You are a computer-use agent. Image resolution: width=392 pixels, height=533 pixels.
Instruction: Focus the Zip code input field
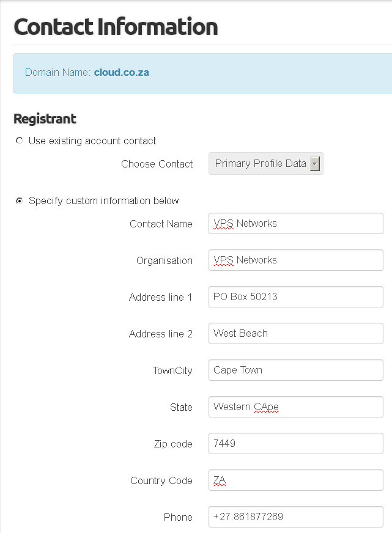coord(296,444)
